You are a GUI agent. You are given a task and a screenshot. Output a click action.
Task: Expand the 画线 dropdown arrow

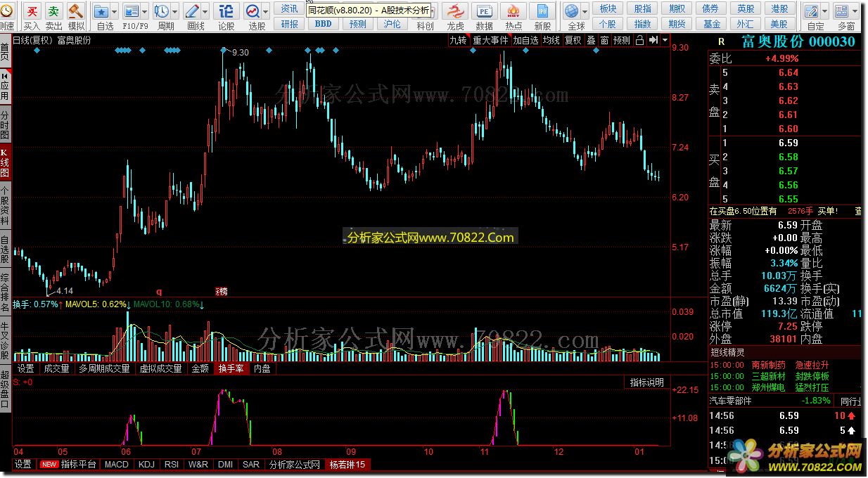pyautogui.click(x=205, y=11)
